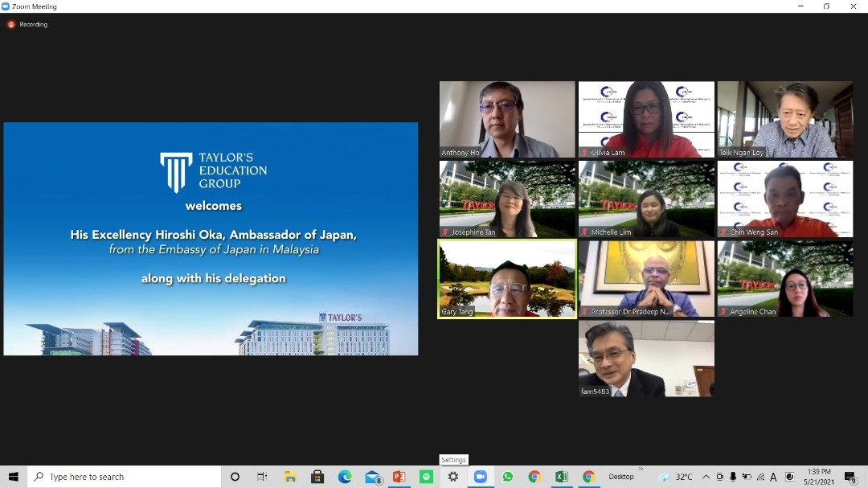Click the input mode tray icon beside the date
868x488 pixels.
pos(790,477)
